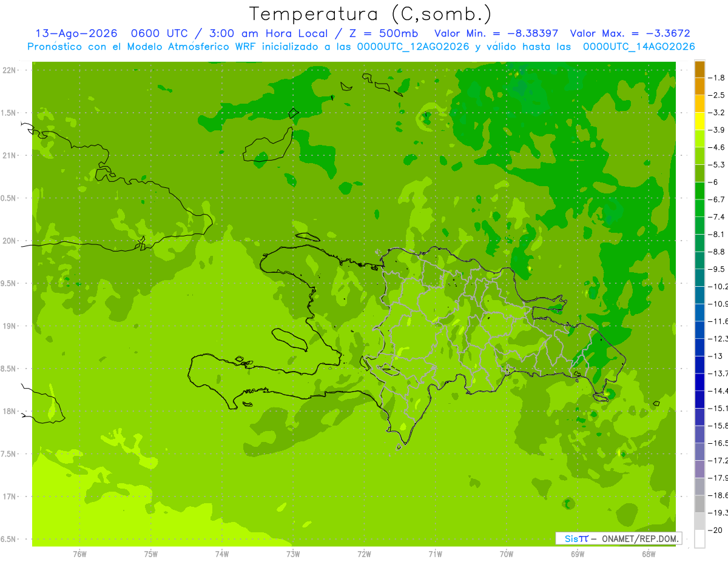Pick the purple swatch between -17.2 and -17.9
728x562 pixels.
pos(699,469)
